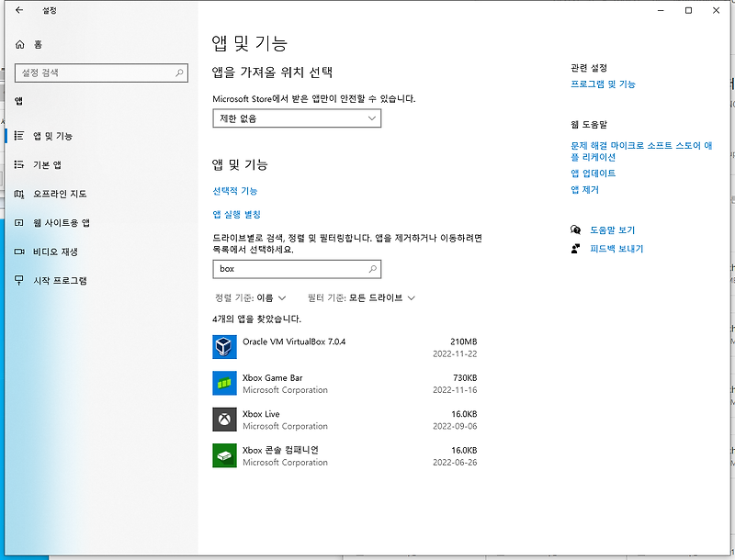Select the Xbox Game Bar entry name
Viewport: 735px width, 560px height.
[272, 378]
